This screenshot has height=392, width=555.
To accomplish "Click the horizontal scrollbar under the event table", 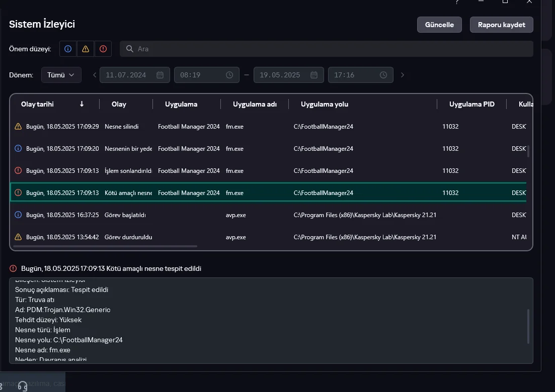I will click(105, 246).
